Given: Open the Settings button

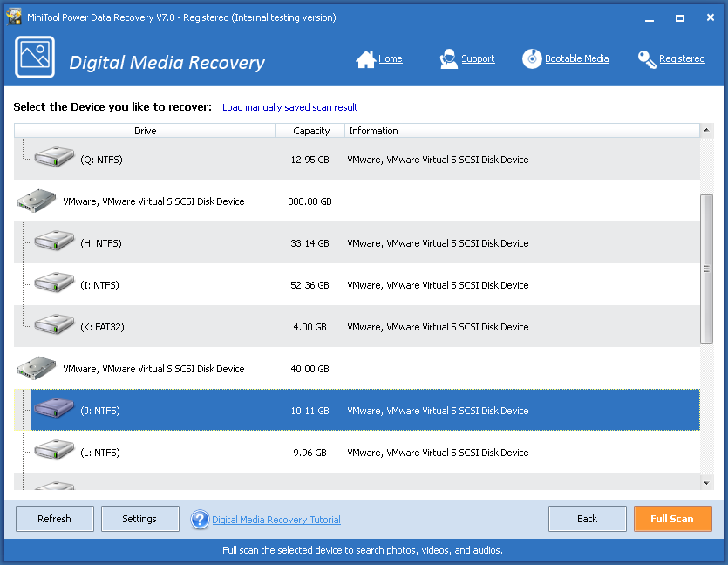Looking at the screenshot, I should tap(140, 519).
